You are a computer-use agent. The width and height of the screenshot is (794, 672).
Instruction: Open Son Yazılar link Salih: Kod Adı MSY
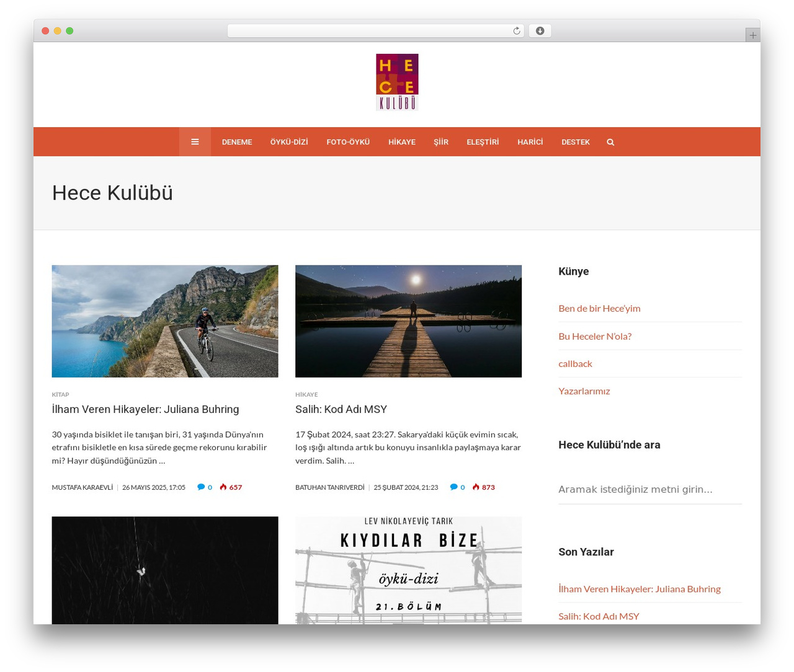599,616
